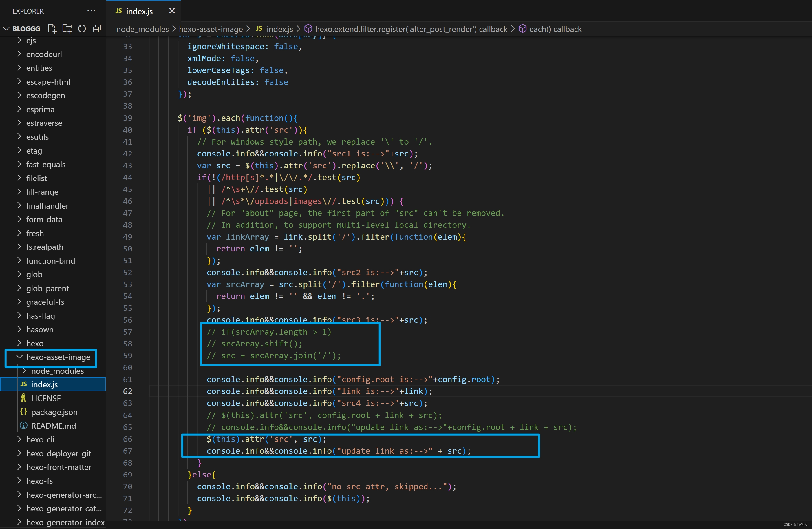Click the braces icon beside package.json

click(23, 412)
